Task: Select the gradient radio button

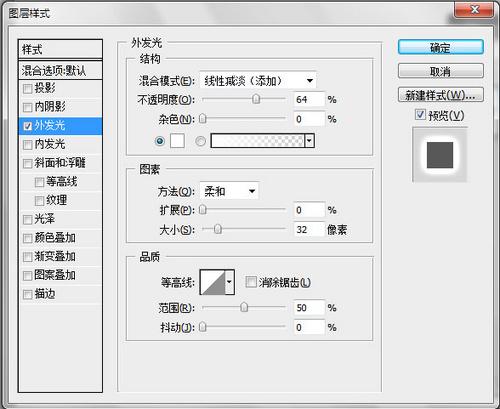Action: click(x=200, y=141)
